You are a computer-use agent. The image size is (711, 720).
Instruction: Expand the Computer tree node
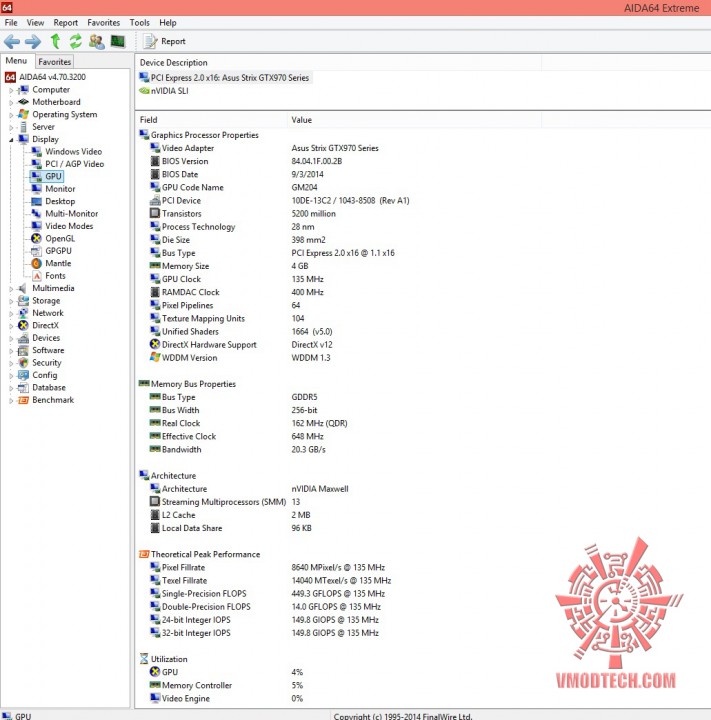point(11,90)
